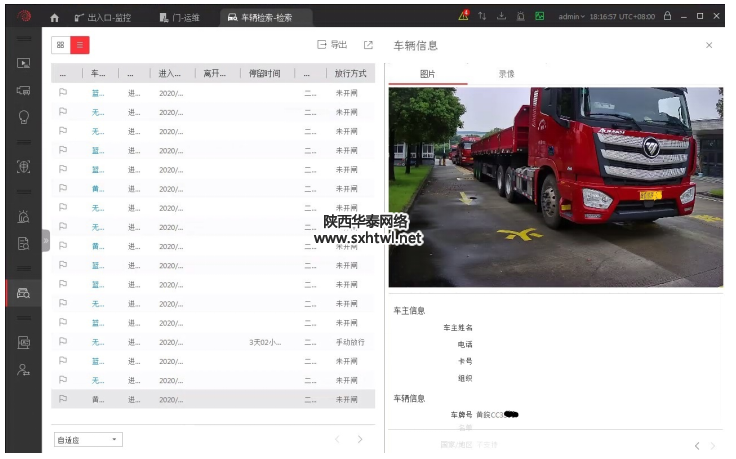Select the row with 3天02小... stay time

(x=213, y=342)
